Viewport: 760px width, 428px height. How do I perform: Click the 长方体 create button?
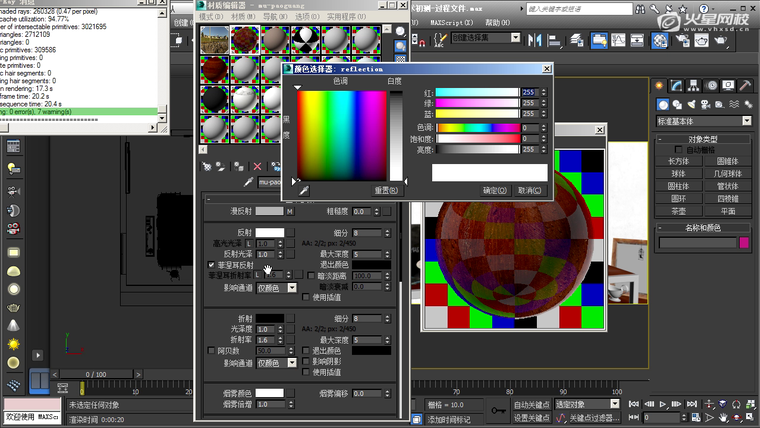pyautogui.click(x=679, y=160)
